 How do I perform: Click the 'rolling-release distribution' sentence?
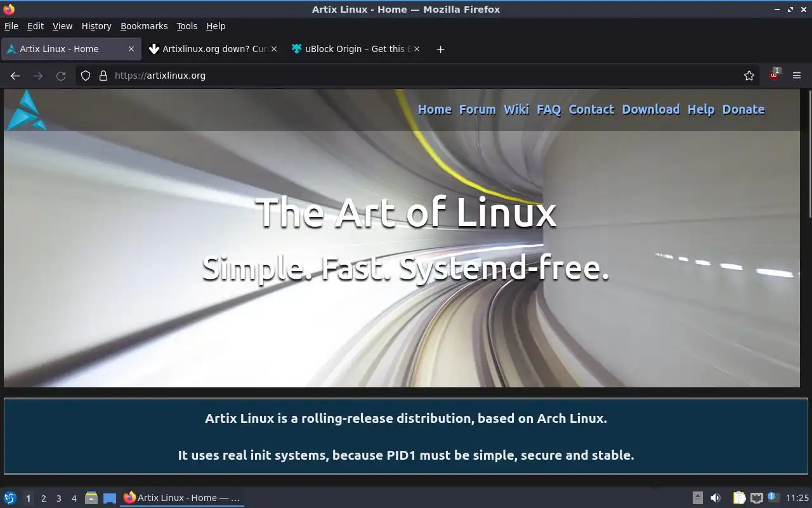tap(406, 418)
